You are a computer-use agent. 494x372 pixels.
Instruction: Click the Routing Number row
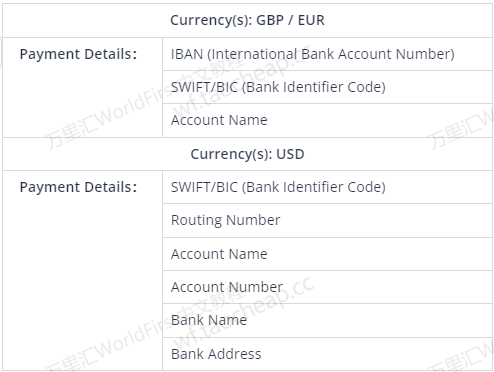coord(327,220)
